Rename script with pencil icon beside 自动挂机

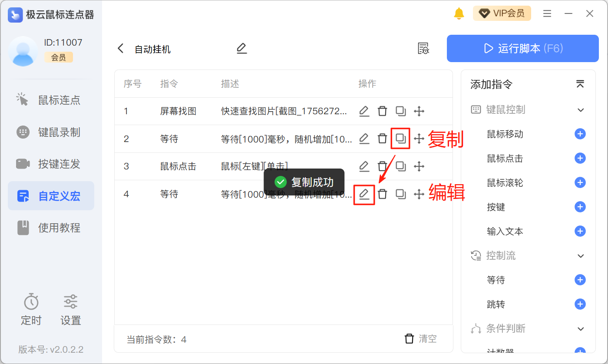click(241, 49)
